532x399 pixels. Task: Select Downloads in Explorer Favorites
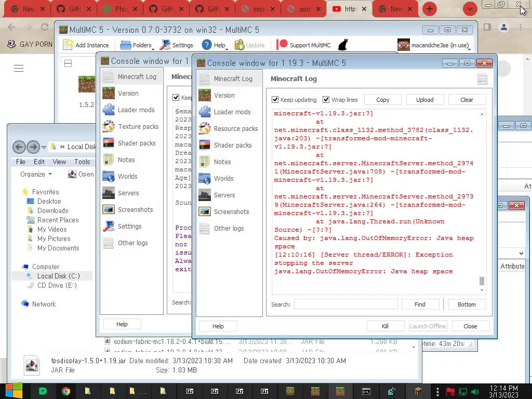click(52, 211)
